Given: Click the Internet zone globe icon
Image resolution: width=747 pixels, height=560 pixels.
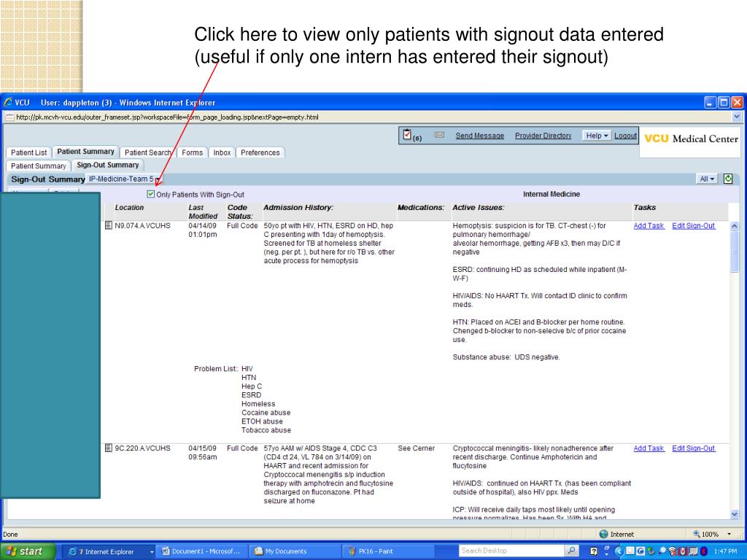Looking at the screenshot, I should tap(603, 534).
